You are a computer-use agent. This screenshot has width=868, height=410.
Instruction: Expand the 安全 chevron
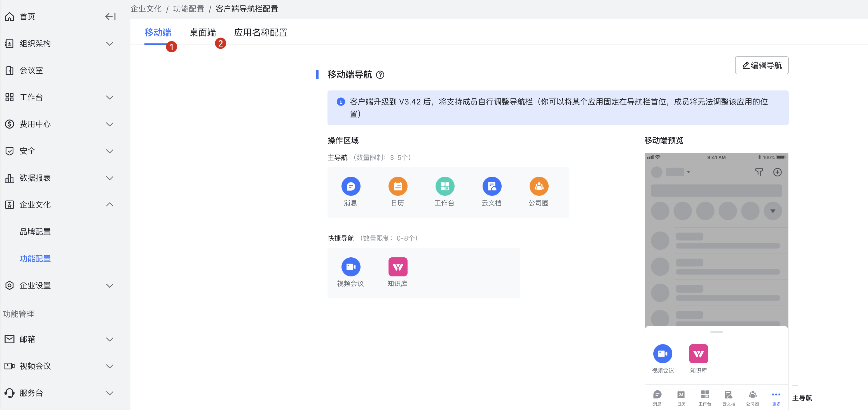(109, 151)
